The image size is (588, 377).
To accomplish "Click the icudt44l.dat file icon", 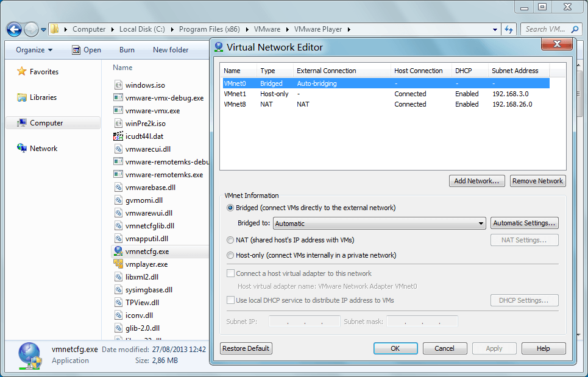I will [118, 136].
